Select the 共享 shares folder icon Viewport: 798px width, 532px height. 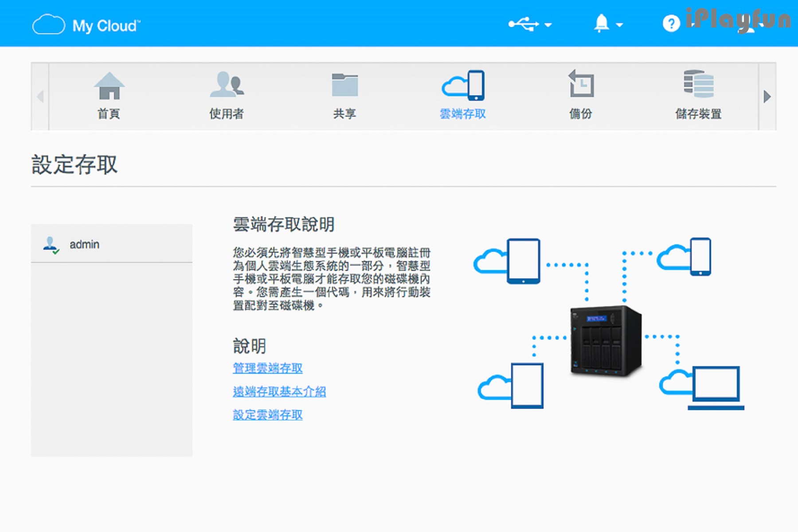coord(344,85)
